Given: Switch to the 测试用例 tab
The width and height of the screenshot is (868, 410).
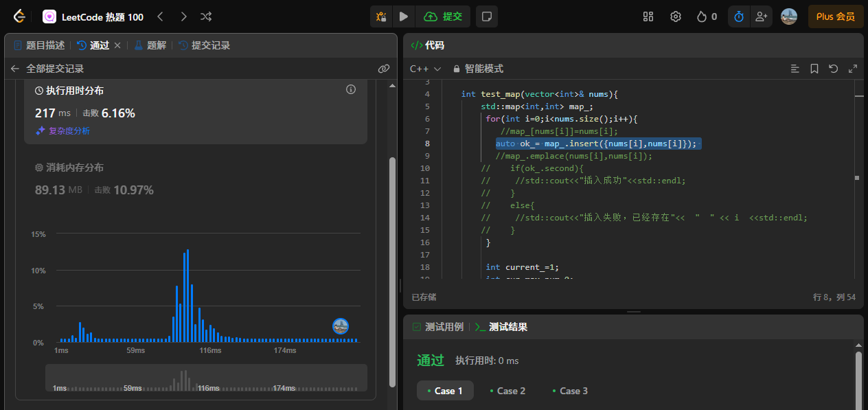Looking at the screenshot, I should (x=438, y=327).
